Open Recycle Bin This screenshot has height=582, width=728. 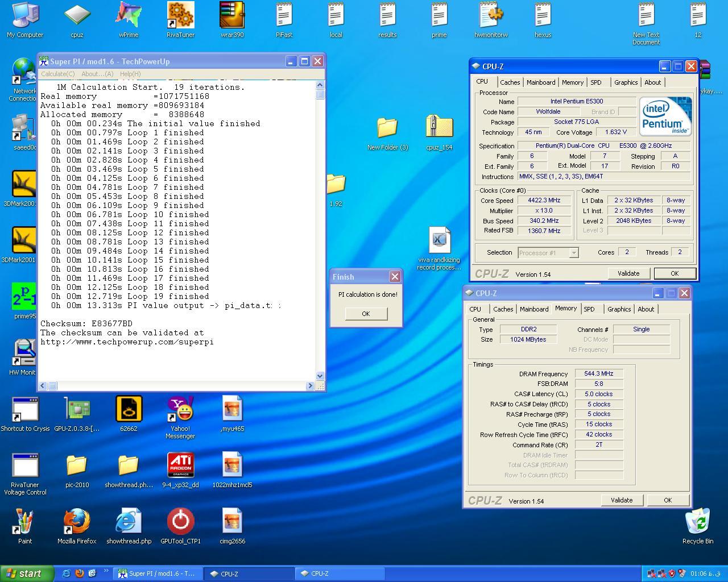click(698, 526)
